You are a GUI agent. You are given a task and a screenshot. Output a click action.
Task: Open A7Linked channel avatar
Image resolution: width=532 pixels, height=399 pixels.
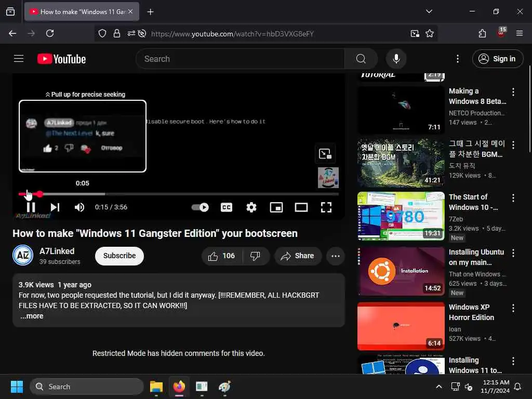[23, 255]
